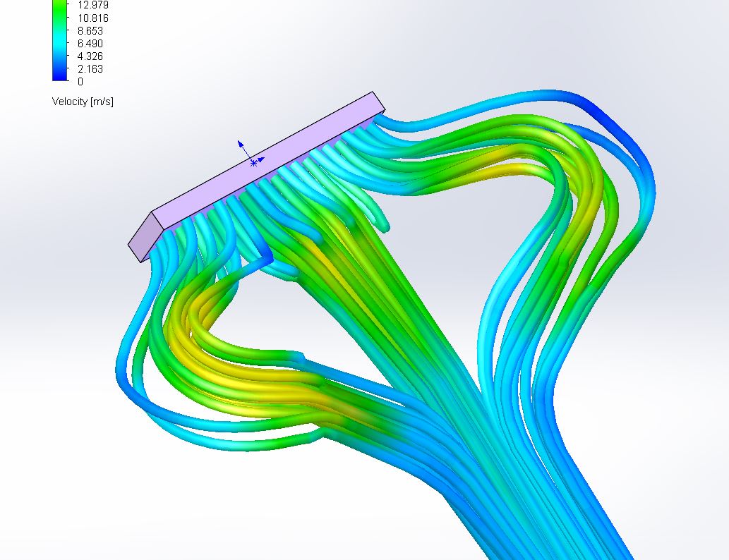This screenshot has width=729, height=560.
Task: Click the 0 minimum legend value
Action: coord(80,81)
